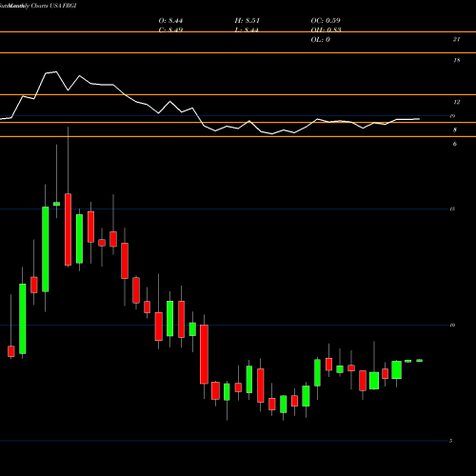The height and width of the screenshot is (476, 476).
Task: Click the OL: 0 reading
Action: coord(321,40)
